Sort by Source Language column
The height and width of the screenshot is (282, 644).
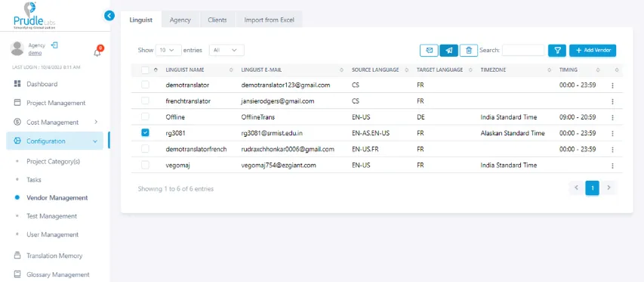coord(380,70)
